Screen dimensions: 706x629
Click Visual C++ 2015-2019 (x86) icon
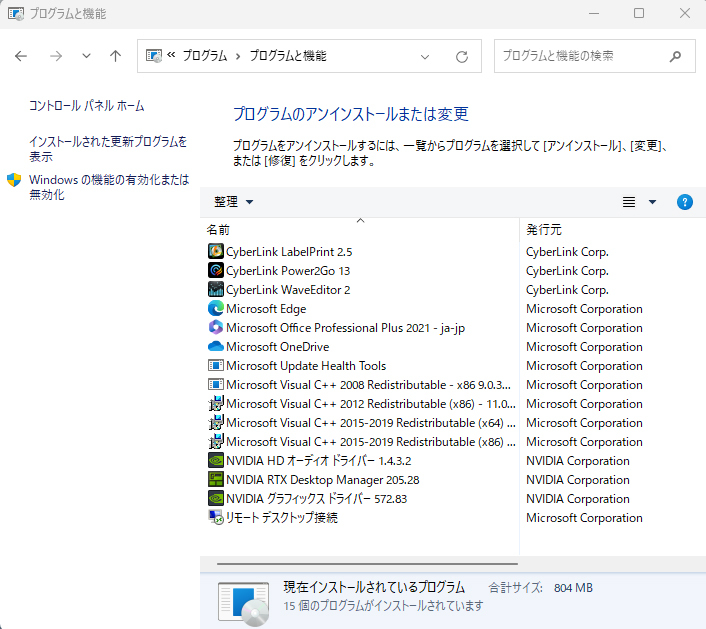216,441
